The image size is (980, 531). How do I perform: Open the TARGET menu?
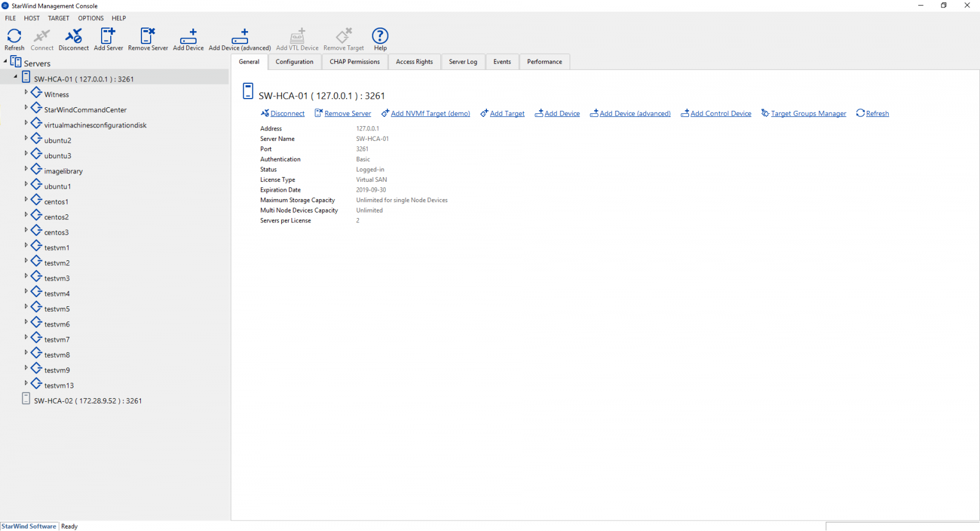tap(59, 18)
